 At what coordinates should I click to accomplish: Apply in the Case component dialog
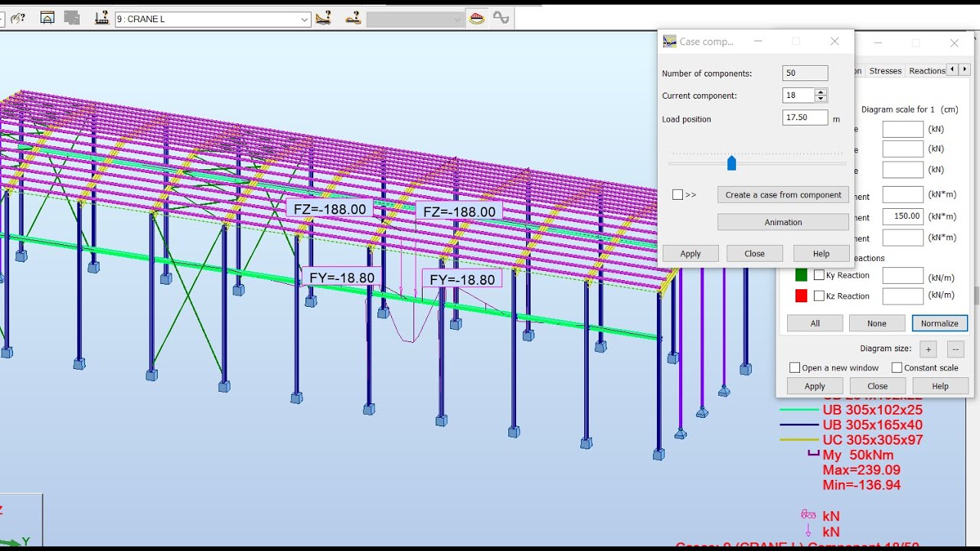691,253
